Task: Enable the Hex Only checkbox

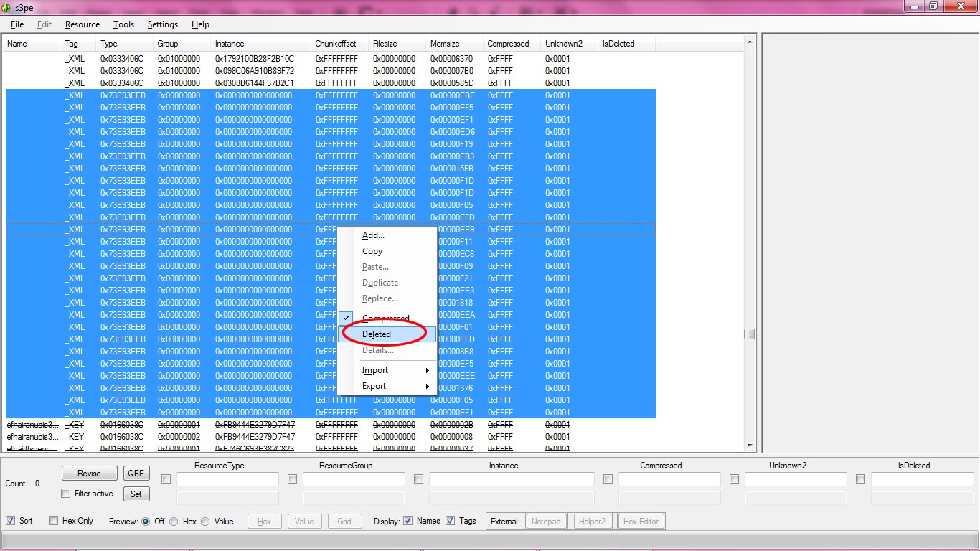Action: coord(52,521)
